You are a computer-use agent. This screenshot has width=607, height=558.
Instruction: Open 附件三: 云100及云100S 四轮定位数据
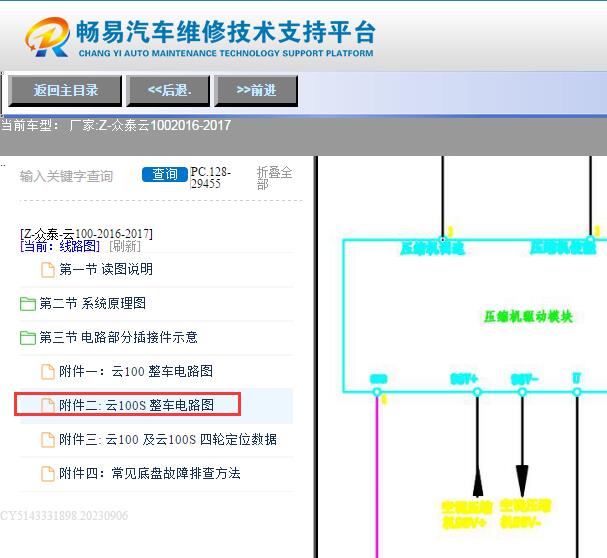coord(168,440)
